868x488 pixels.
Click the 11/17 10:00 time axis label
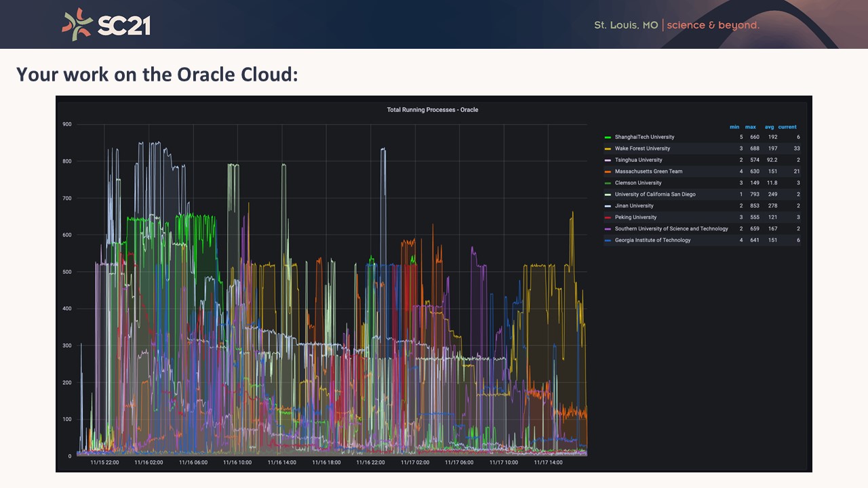[504, 463]
